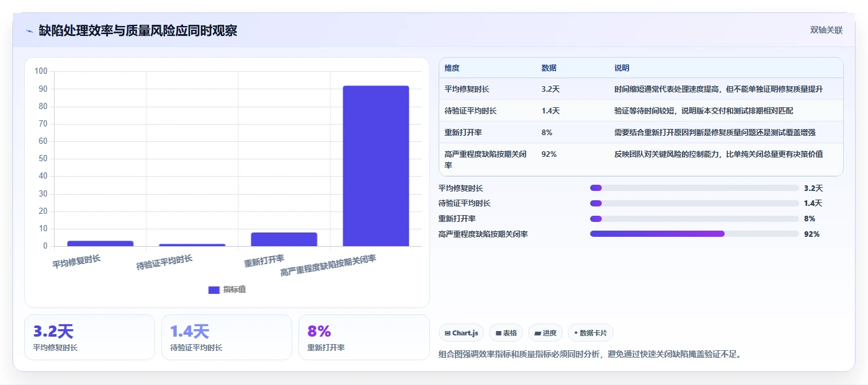Click the 高严重程度缺陷按期关闭率 progress bar
868x385 pixels.
[694, 234]
